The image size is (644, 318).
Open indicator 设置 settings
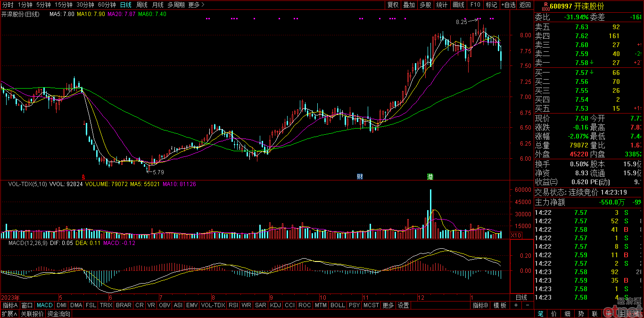click(403, 305)
